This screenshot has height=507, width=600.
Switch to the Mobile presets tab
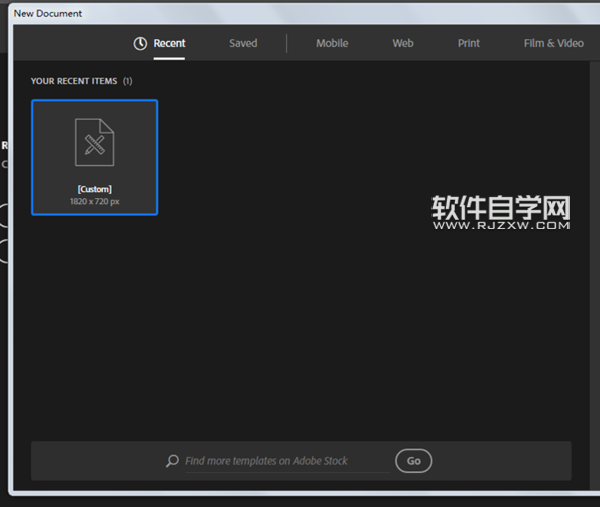pyautogui.click(x=332, y=43)
